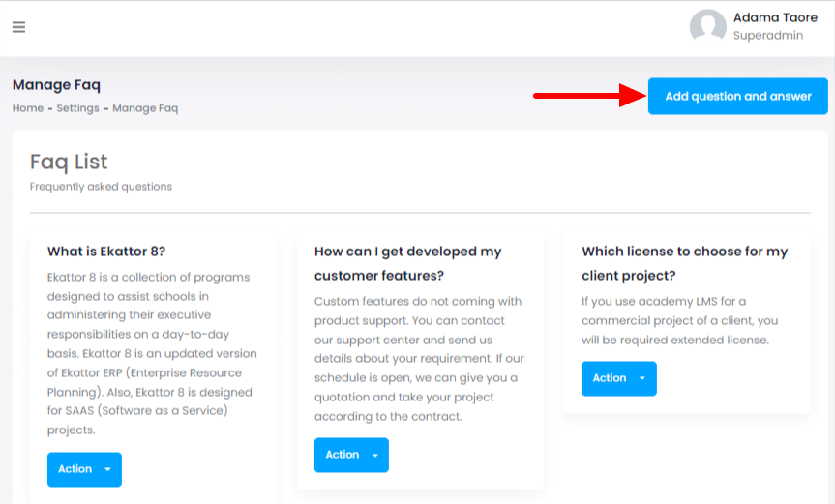
Task: Click the Faq List title
Action: coord(69,162)
